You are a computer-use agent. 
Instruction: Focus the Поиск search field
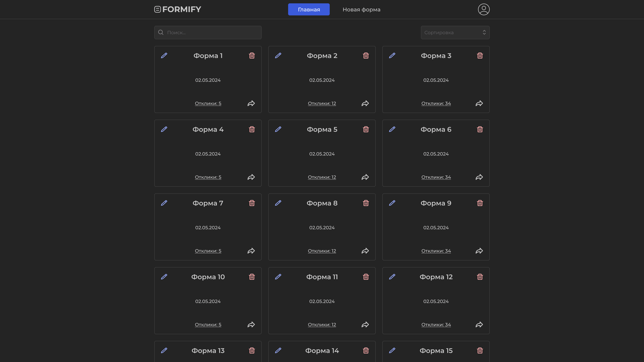(x=208, y=33)
